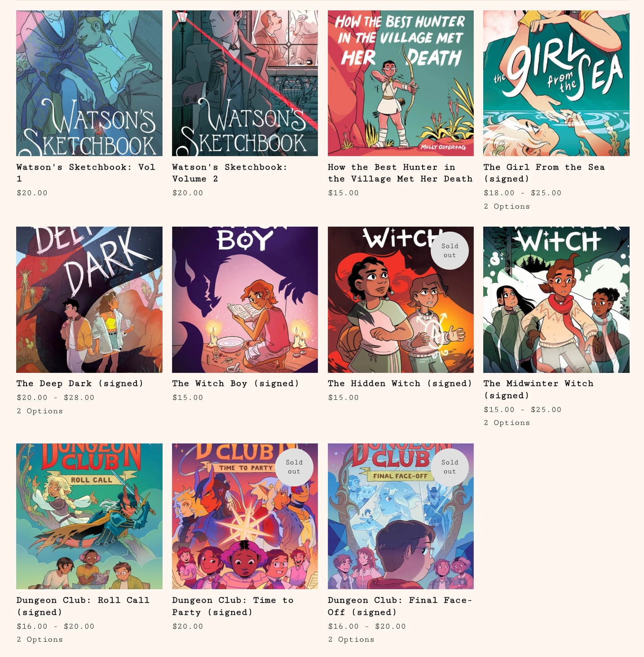Click How the Best Hunter cover thumbnail
This screenshot has width=644, height=657.
(401, 83)
